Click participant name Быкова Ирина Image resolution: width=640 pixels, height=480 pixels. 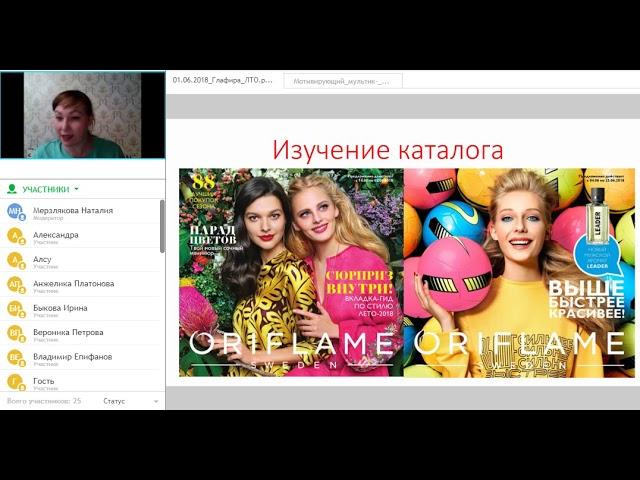click(60, 308)
